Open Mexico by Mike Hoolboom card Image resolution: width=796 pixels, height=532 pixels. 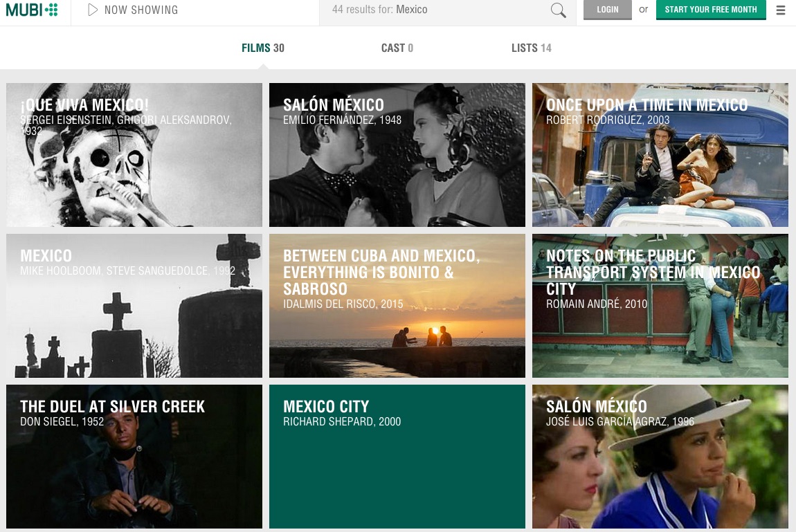coord(134,305)
